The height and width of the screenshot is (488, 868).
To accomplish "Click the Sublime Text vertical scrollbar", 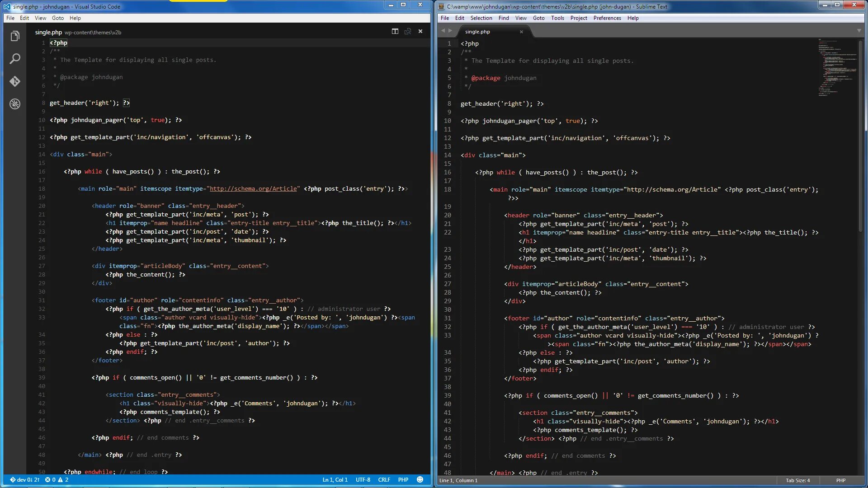I will click(x=861, y=136).
